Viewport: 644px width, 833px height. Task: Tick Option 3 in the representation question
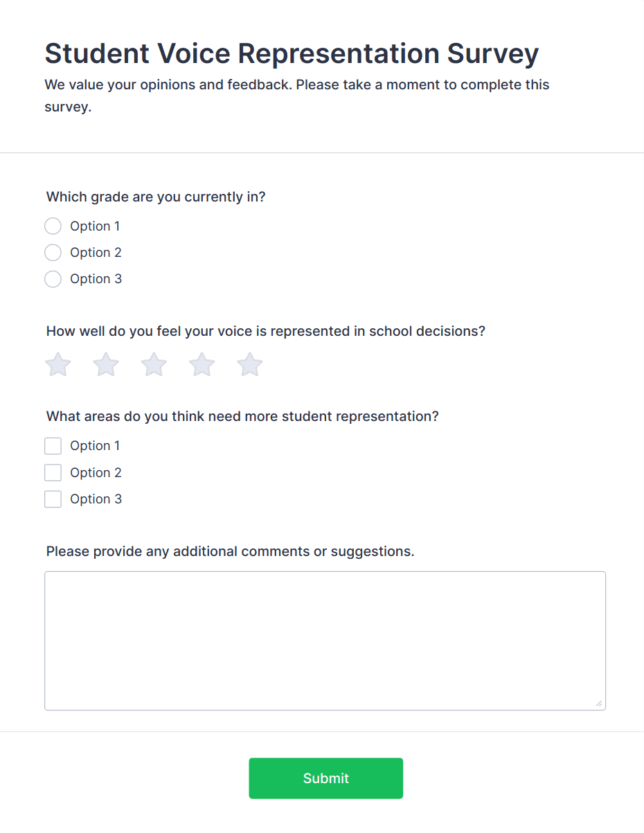[x=53, y=499]
